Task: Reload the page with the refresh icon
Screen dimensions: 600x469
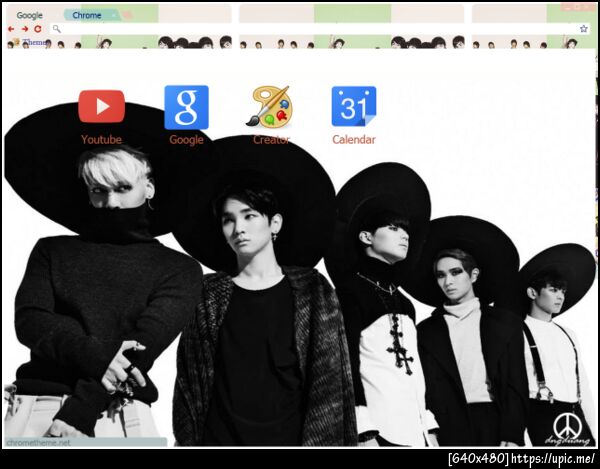Action: coord(38,29)
